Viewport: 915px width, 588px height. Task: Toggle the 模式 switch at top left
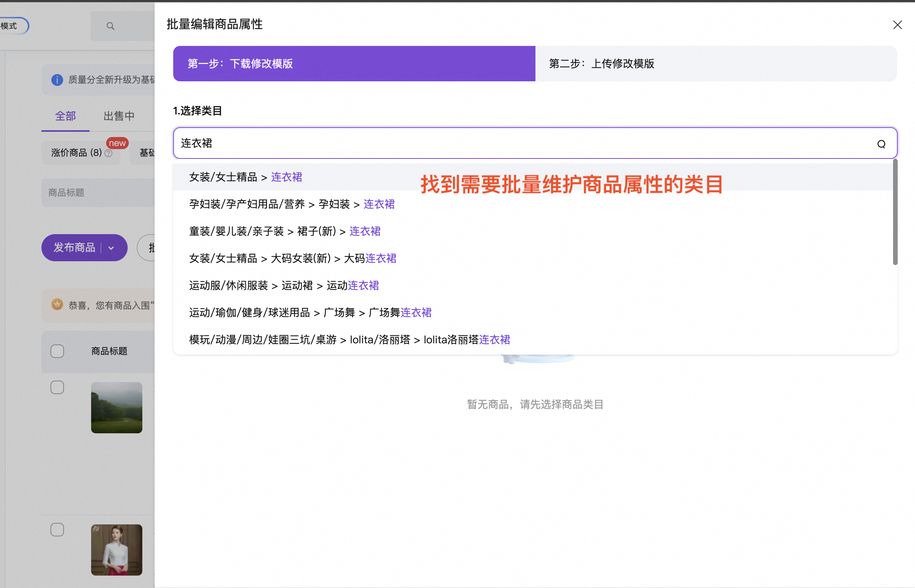click(13, 26)
